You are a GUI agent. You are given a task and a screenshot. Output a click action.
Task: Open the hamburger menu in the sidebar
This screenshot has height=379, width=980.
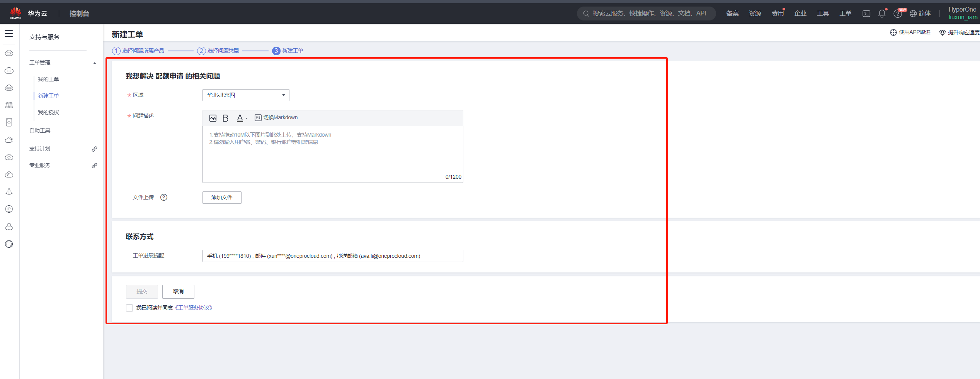click(x=9, y=34)
